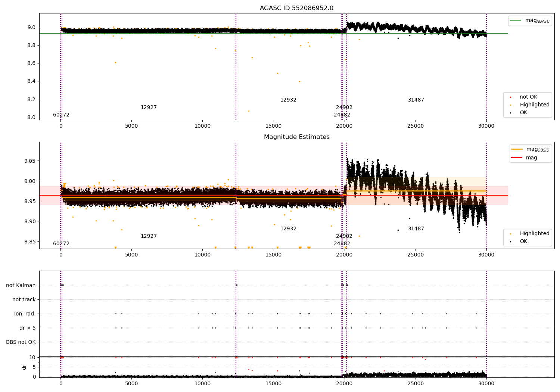Click the 'not Kalman' y-axis label
The height and width of the screenshot is (392, 560).
[x=21, y=285]
